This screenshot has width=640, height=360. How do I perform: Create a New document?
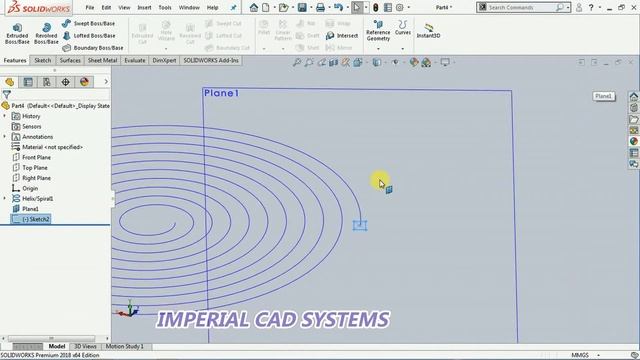[x=266, y=7]
